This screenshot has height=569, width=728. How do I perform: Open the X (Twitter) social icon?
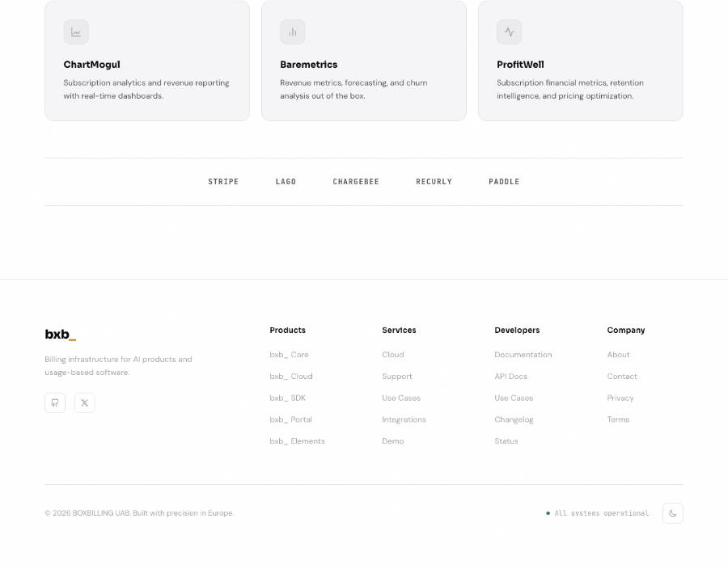pyautogui.click(x=84, y=403)
